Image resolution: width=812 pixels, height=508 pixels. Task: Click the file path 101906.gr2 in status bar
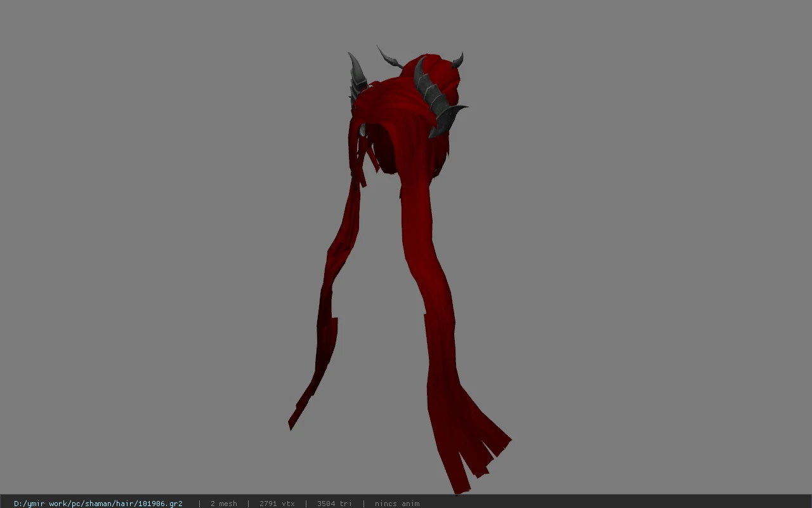coord(98,504)
